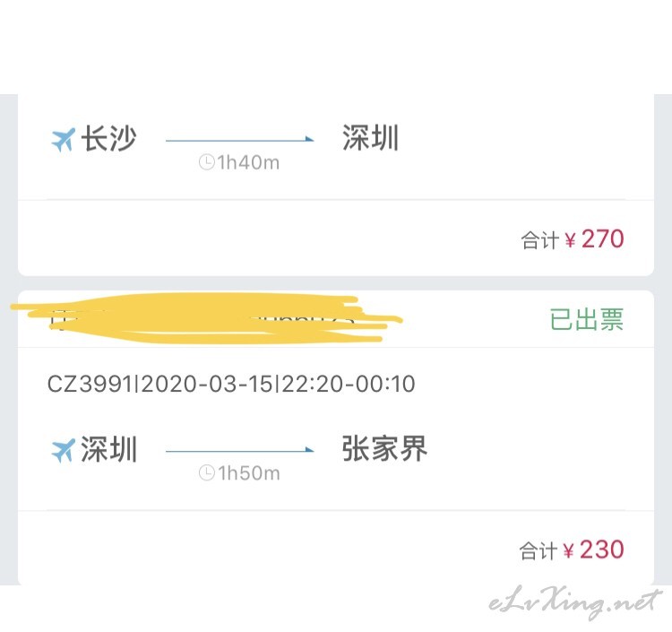Tap the arrow from 长沙 to 深圳
672x632 pixels.
coord(239,139)
